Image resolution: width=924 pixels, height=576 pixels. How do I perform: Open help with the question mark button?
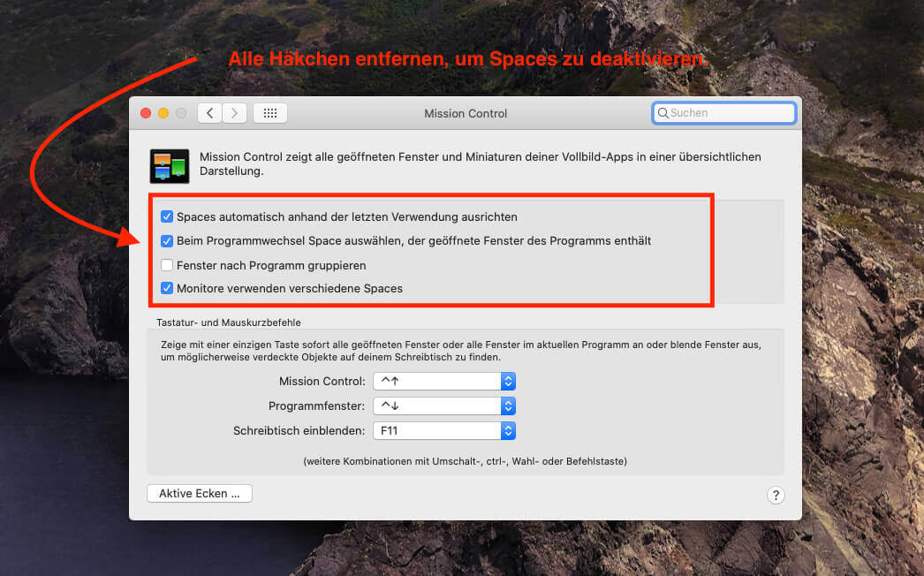pos(775,495)
